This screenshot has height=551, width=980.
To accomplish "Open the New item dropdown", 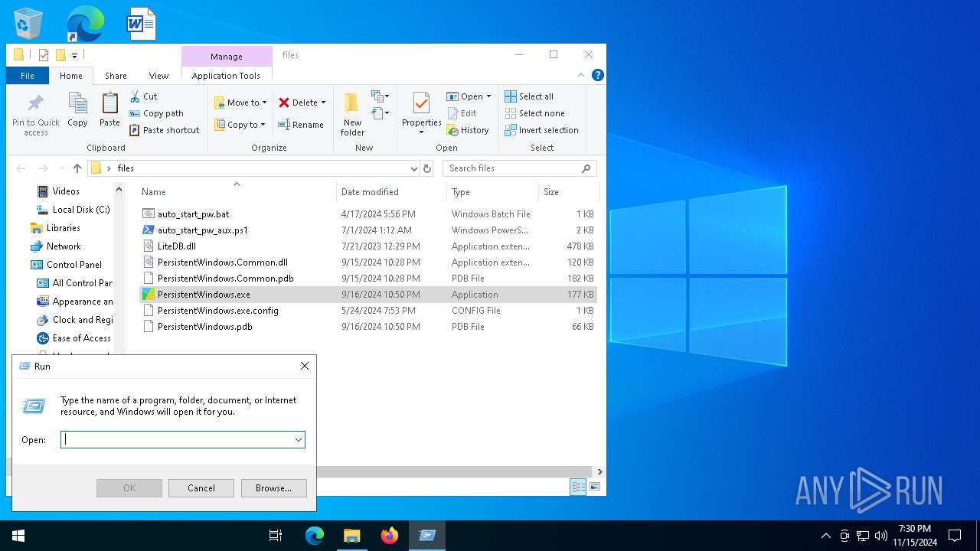I will pyautogui.click(x=381, y=96).
